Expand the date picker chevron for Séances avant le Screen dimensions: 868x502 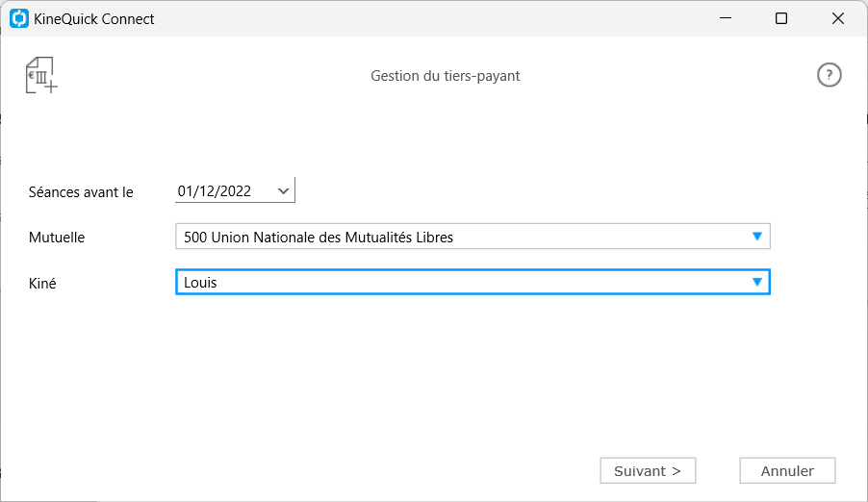pyautogui.click(x=284, y=191)
